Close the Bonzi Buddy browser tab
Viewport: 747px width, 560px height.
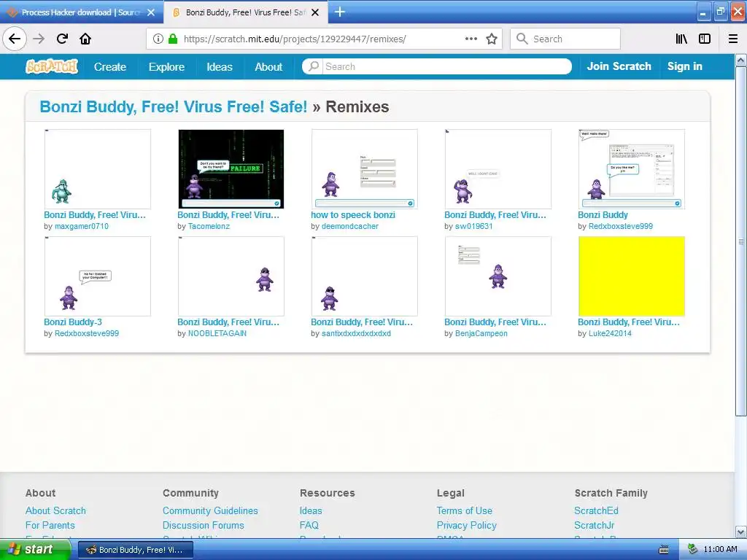[x=315, y=12]
